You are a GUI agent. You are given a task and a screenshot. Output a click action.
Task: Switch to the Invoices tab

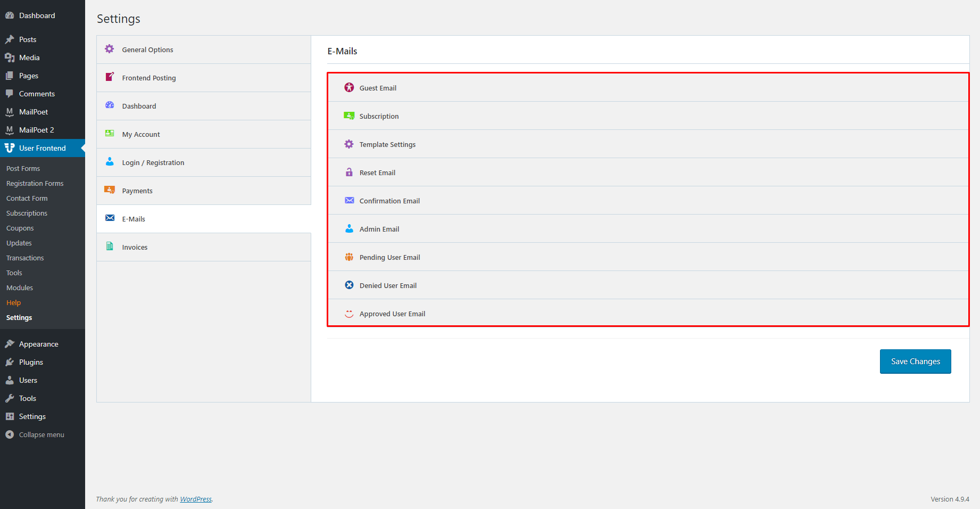click(204, 247)
